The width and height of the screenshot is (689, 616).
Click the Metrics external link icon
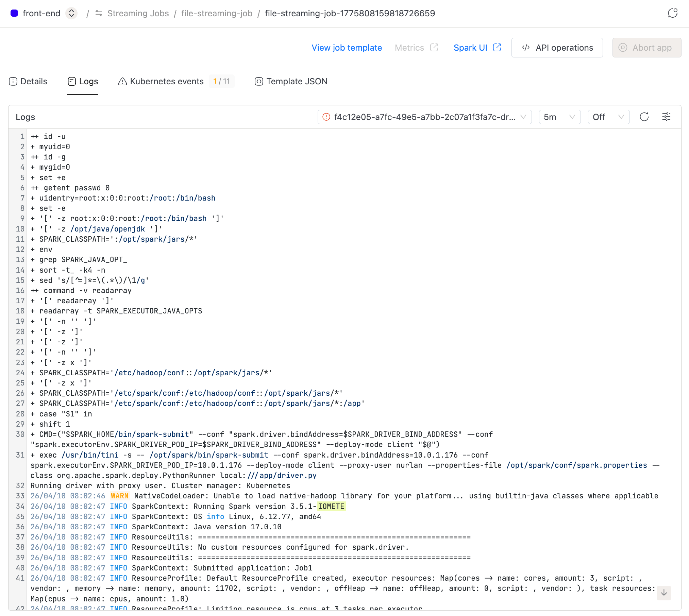click(x=434, y=48)
